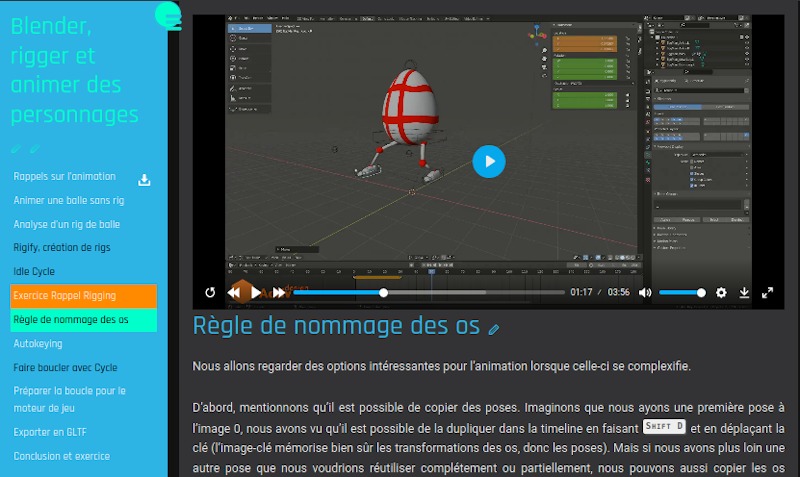Click the total duration 03:56 in the player
This screenshot has width=800, height=477.
click(618, 292)
